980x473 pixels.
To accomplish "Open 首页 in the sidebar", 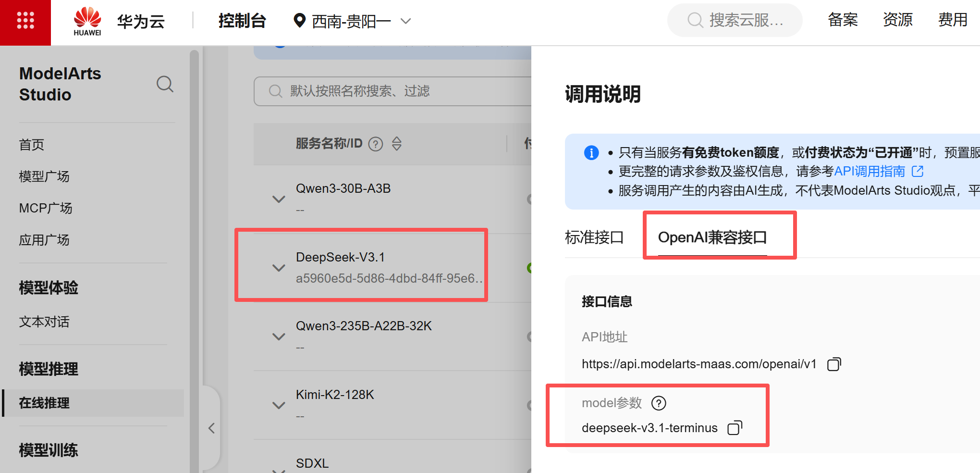I will pyautogui.click(x=32, y=145).
